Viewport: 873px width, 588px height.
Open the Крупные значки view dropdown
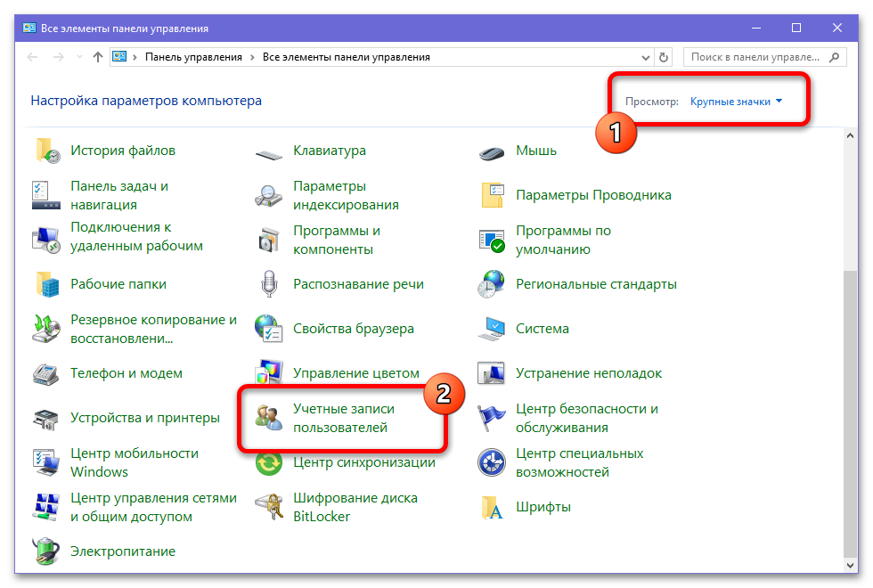coord(736,102)
